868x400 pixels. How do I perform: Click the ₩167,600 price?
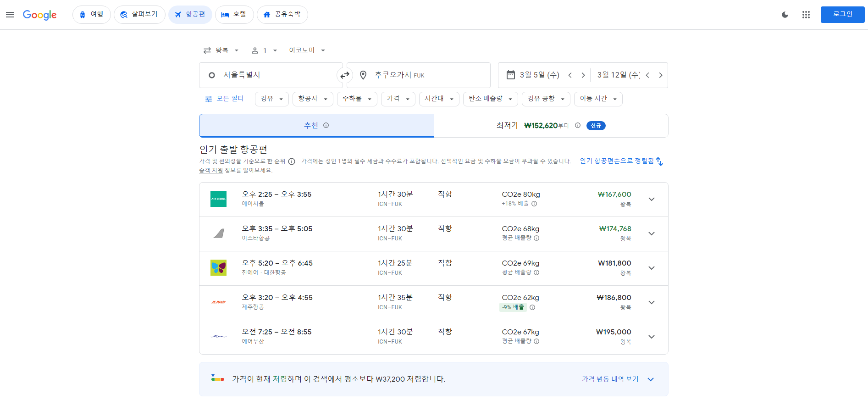[x=614, y=194]
